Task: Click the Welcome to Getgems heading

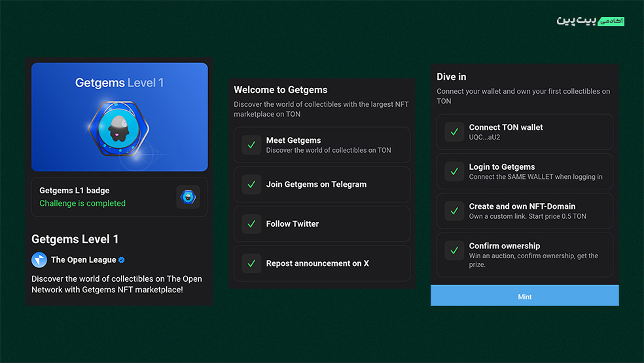Action: (x=281, y=90)
